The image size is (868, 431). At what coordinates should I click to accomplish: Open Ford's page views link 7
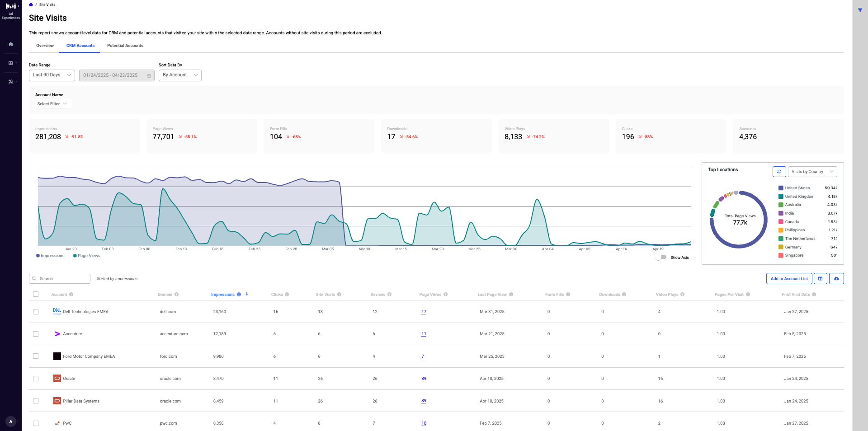coord(423,356)
